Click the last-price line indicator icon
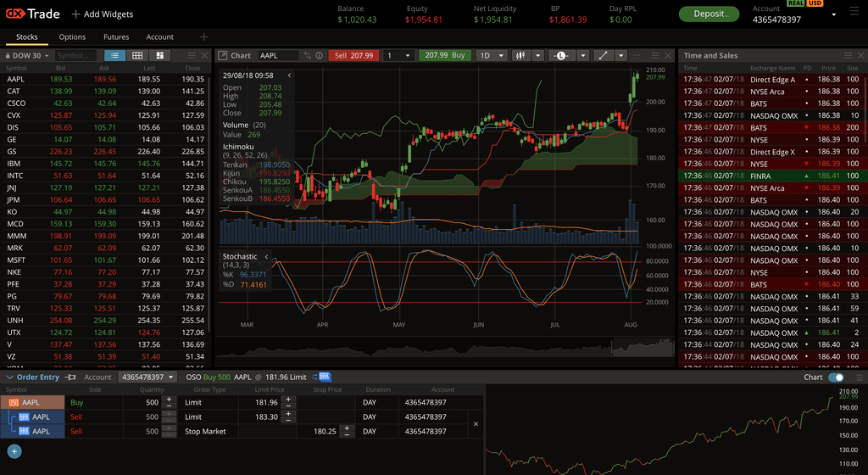 [x=561, y=55]
